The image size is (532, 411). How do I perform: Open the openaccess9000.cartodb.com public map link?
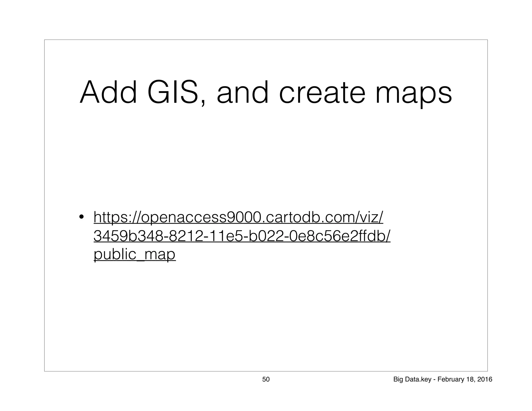(x=242, y=236)
